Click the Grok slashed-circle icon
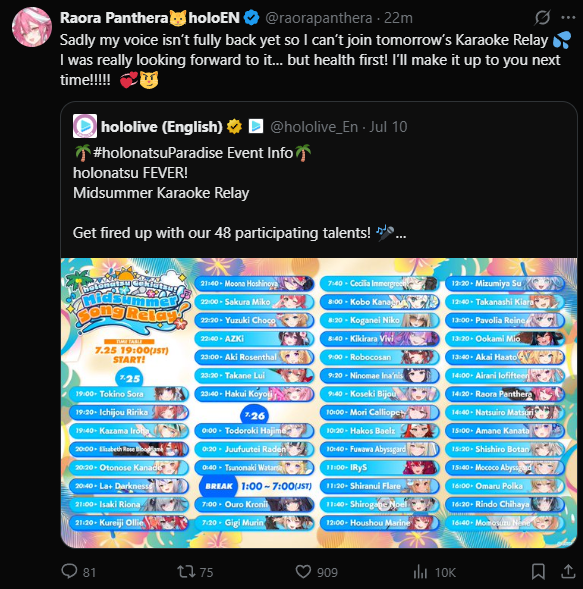The height and width of the screenshot is (589, 583). [542, 17]
